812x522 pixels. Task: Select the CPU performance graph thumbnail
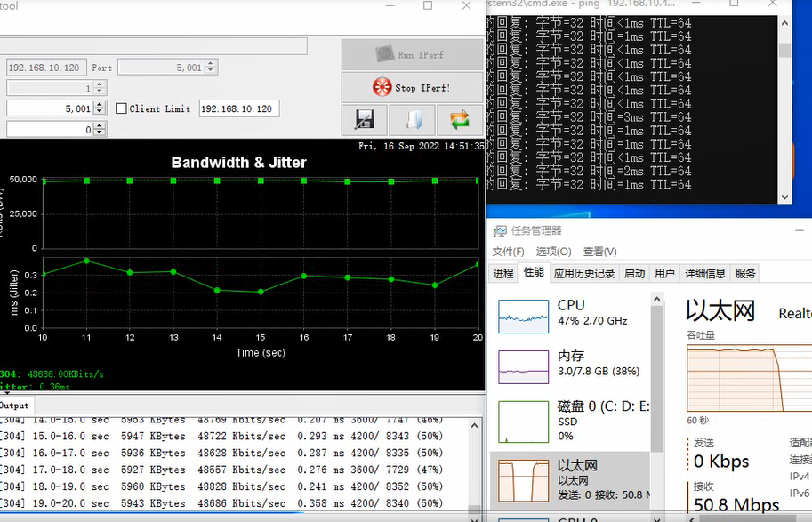coord(524,317)
